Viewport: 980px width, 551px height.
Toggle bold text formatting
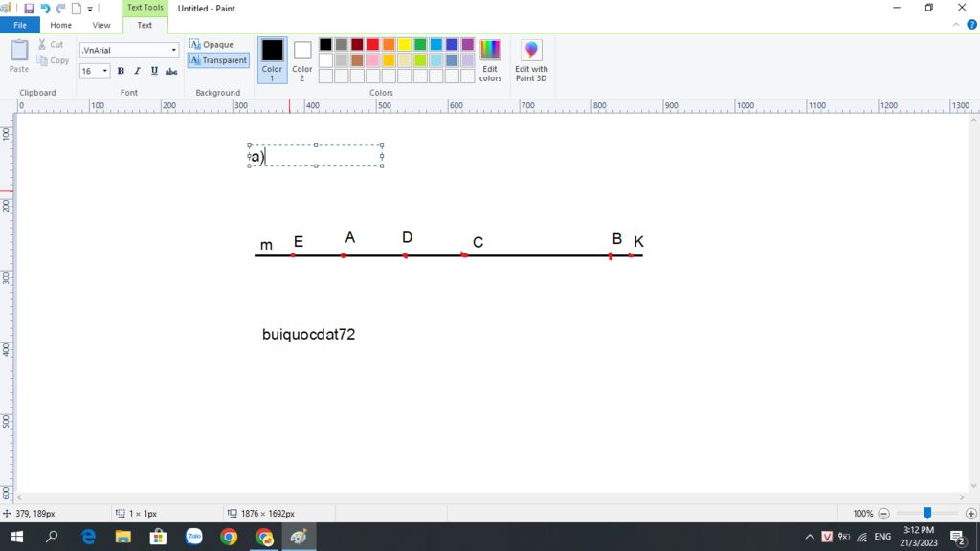pos(120,71)
